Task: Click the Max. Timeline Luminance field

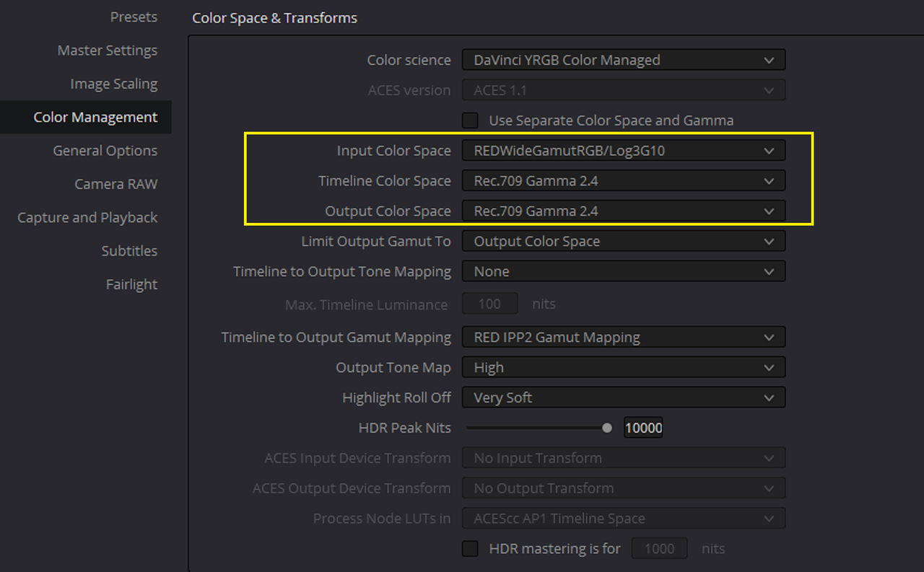Action: click(x=490, y=304)
